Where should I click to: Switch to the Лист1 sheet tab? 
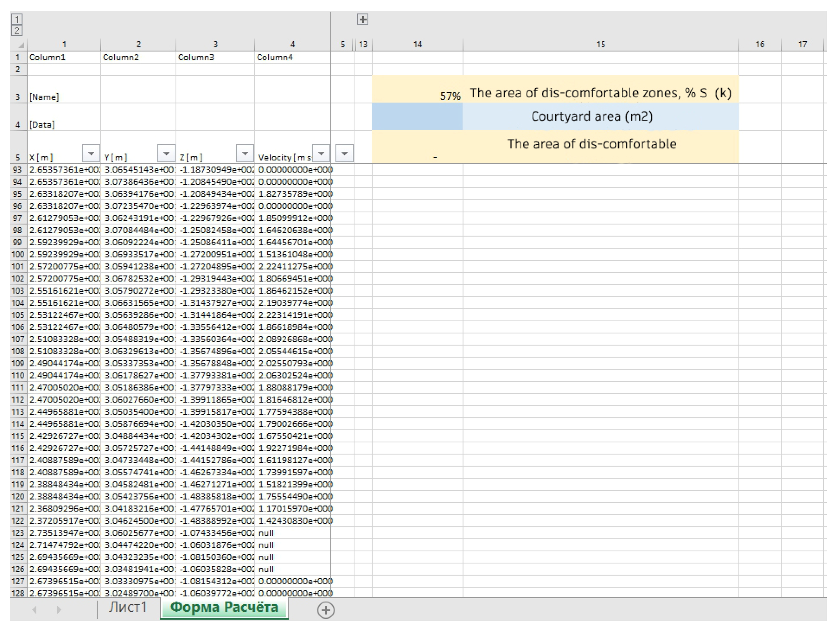128,607
